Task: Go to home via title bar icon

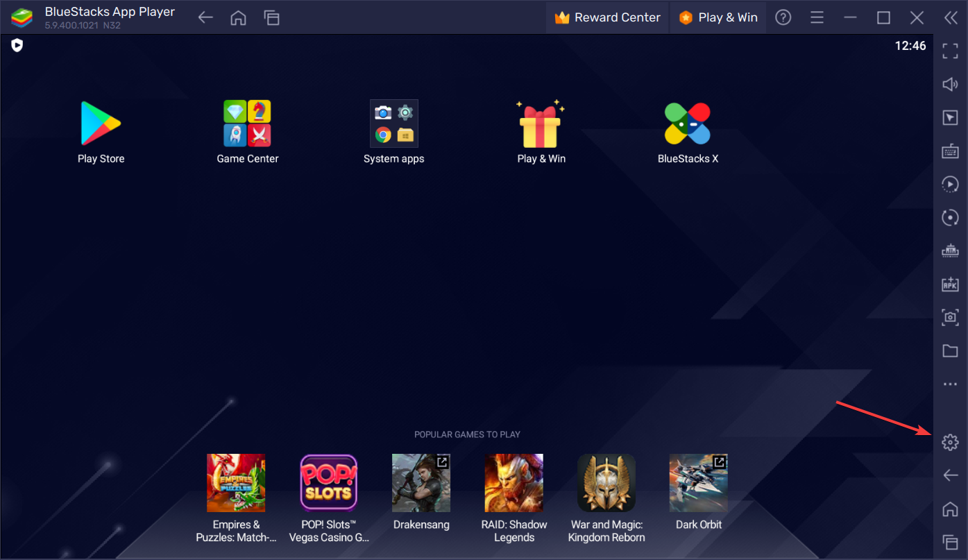Action: coord(238,18)
